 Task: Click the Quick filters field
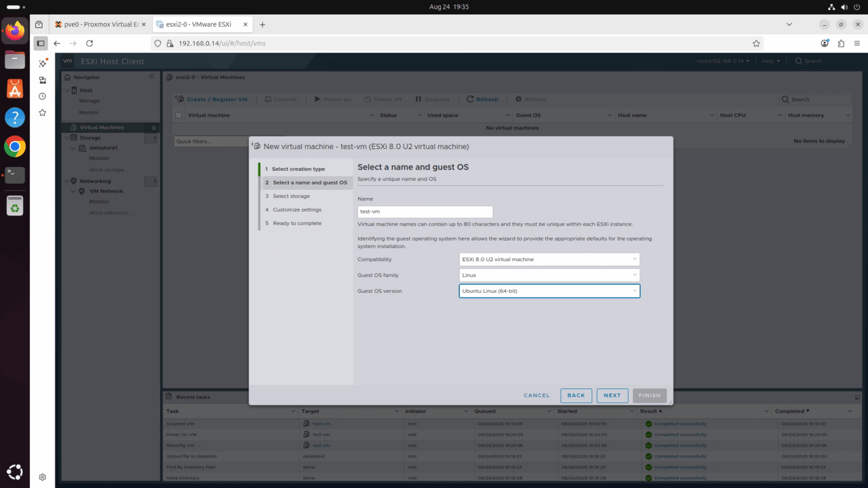coord(212,141)
